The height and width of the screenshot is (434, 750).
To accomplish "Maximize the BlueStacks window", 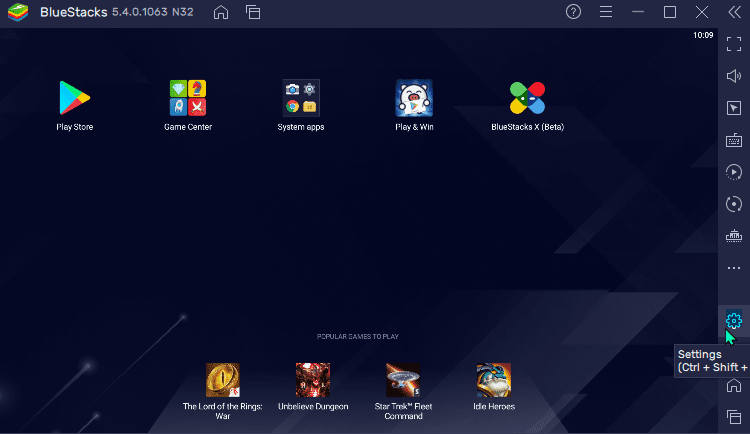I will pos(670,12).
